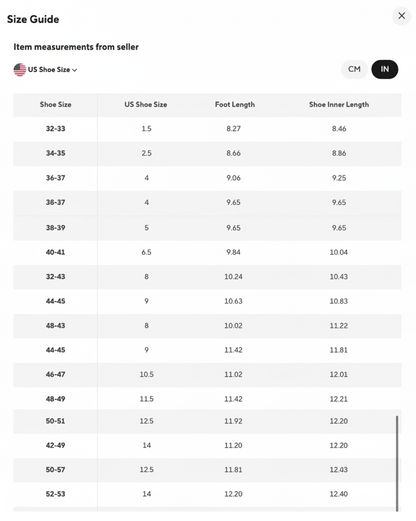416x521 pixels.
Task: Click the Shoe Inner Length column header
Action: point(339,105)
